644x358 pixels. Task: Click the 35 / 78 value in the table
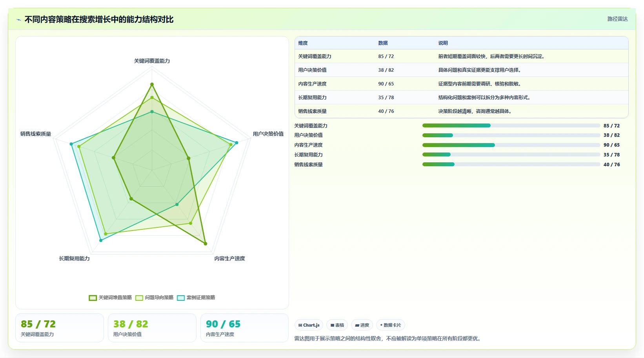tap(386, 98)
